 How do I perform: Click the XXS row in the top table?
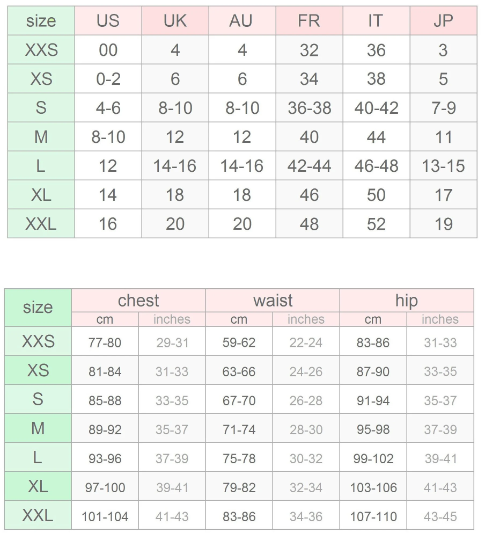pyautogui.click(x=242, y=50)
